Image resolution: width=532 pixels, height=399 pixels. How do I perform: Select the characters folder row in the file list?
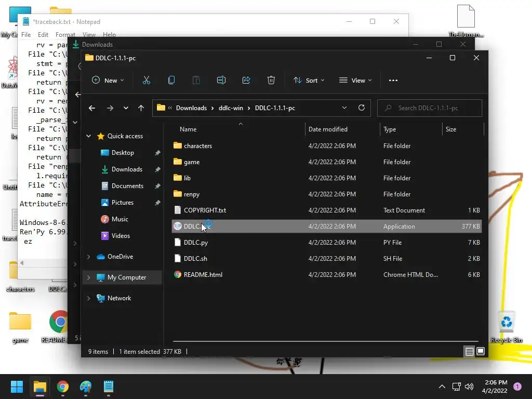click(x=327, y=146)
